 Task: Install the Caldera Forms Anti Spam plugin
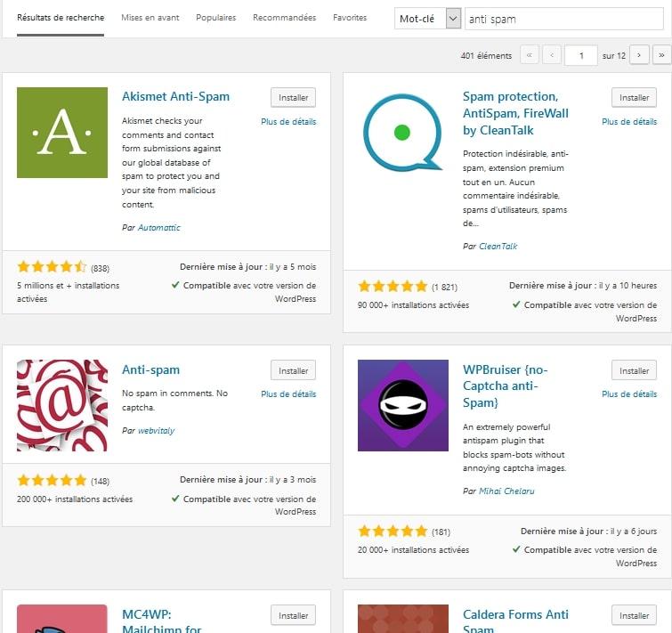pos(634,615)
